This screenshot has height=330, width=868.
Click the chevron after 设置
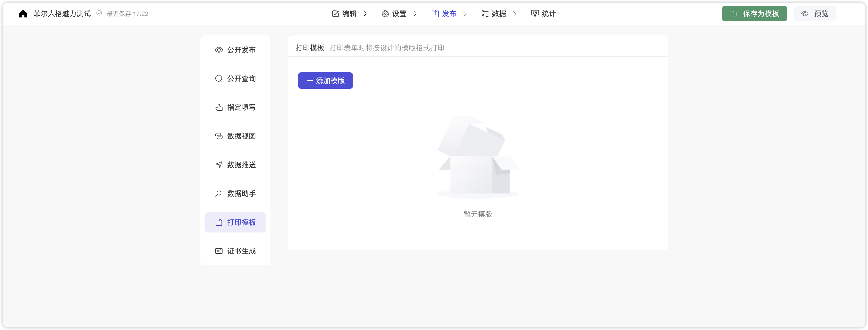[x=415, y=13]
